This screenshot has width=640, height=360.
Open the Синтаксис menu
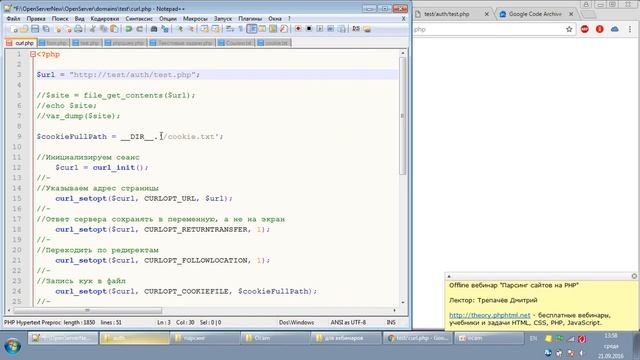coord(139,19)
